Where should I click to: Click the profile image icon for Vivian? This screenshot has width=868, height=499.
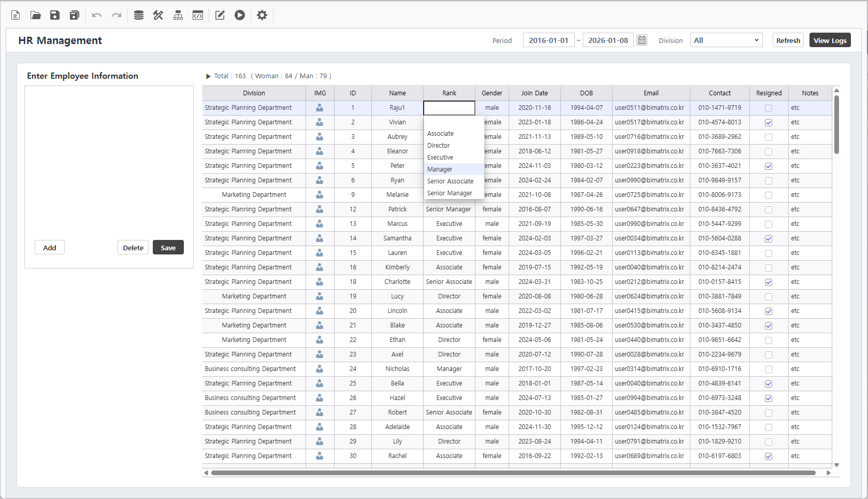[320, 122]
